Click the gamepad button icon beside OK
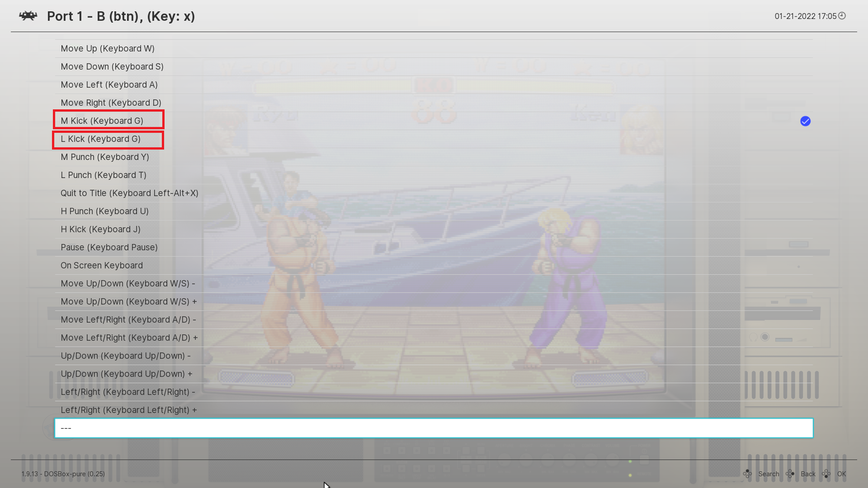Viewport: 868px width, 488px height. coord(827,474)
